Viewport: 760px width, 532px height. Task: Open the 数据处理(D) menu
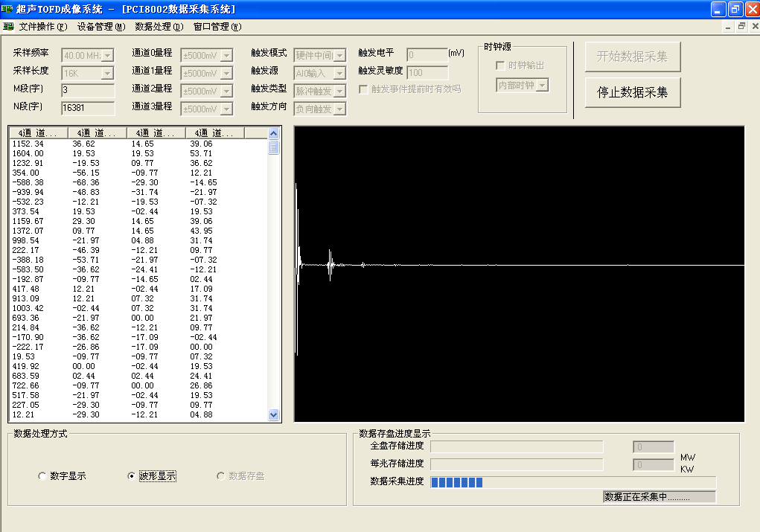point(159,27)
